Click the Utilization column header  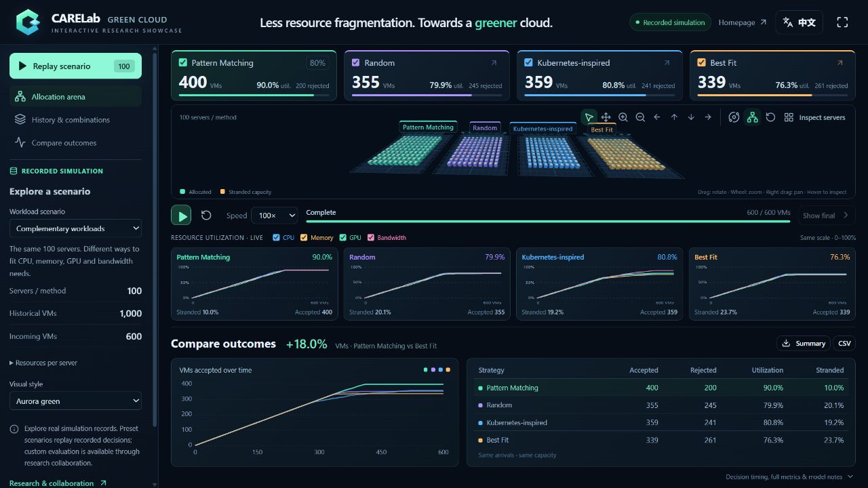click(768, 370)
